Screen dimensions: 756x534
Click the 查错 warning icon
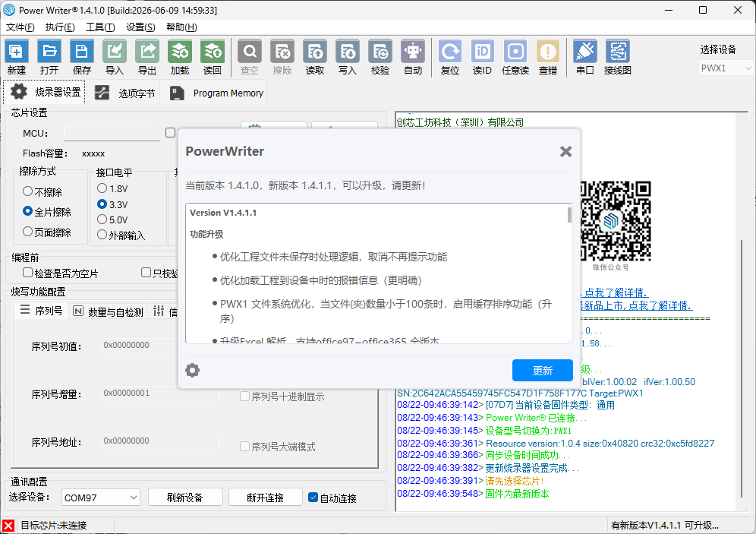pos(548,57)
